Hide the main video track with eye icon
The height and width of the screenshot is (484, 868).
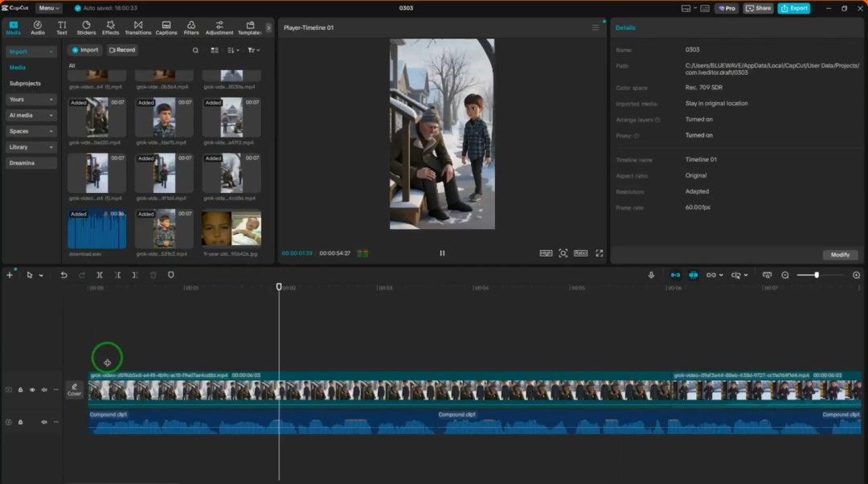32,390
